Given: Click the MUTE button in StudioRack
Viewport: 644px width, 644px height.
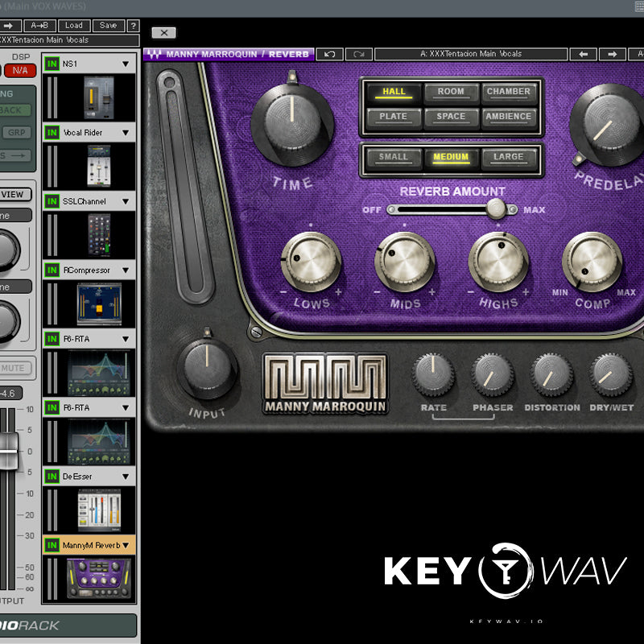Looking at the screenshot, I should [14, 368].
